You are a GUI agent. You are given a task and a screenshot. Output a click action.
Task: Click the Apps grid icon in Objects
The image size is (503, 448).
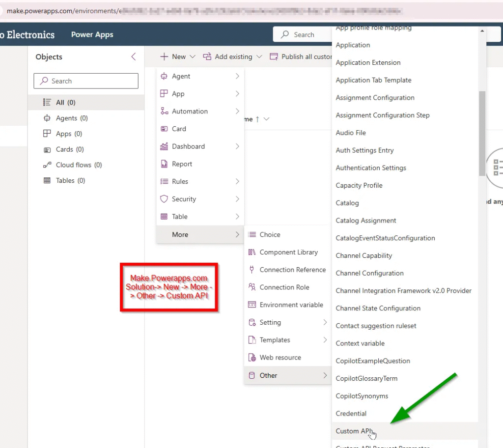point(47,134)
